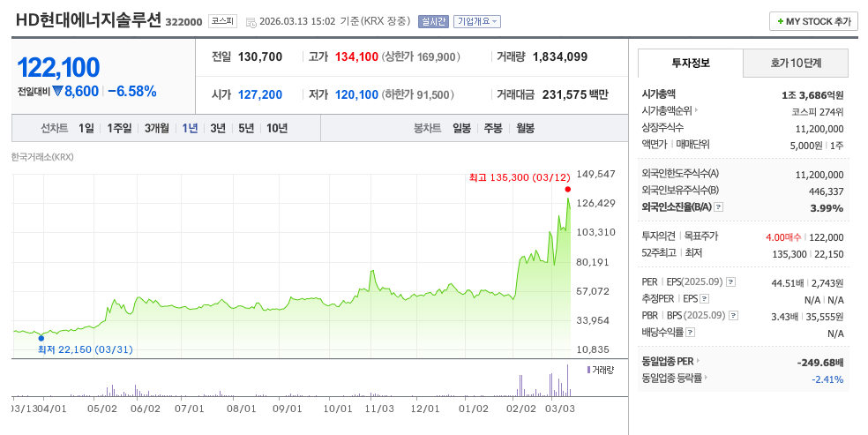The width and height of the screenshot is (868, 435).
Task: Show the 주봉 candlestick chart
Action: coord(493,129)
